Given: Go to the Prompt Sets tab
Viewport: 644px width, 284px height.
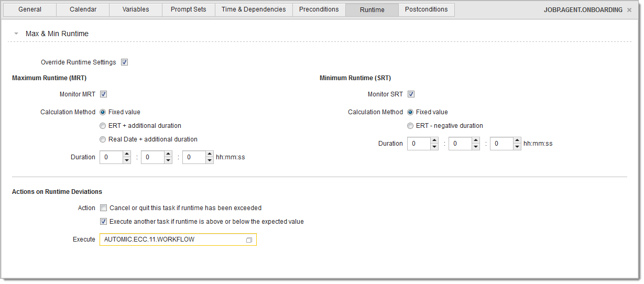Looking at the screenshot, I should coord(188,9).
